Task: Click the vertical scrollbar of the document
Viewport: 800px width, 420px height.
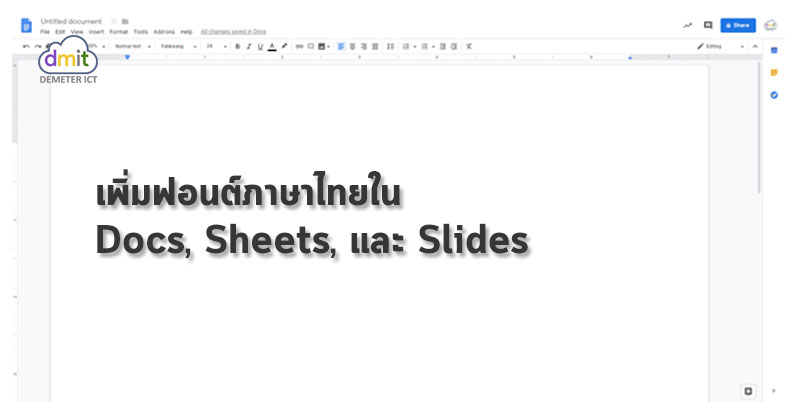Action: 759,128
